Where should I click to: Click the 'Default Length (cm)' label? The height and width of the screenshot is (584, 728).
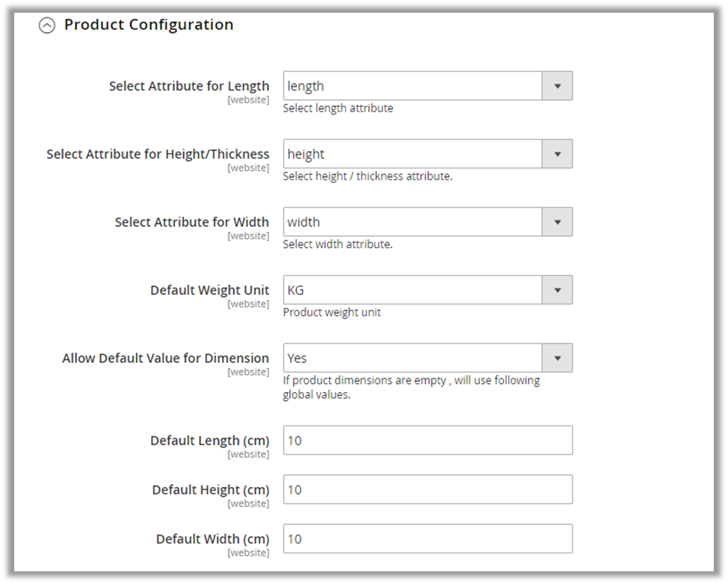209,441
